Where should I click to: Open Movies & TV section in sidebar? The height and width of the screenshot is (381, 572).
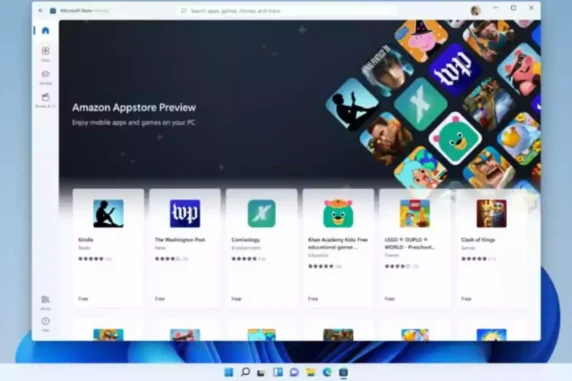click(x=45, y=100)
